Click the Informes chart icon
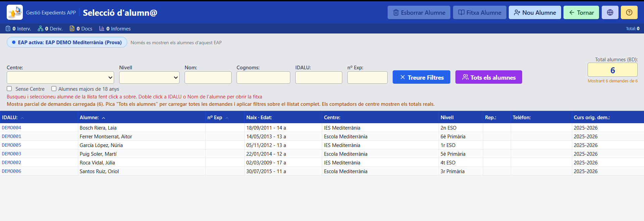 pyautogui.click(x=102, y=28)
